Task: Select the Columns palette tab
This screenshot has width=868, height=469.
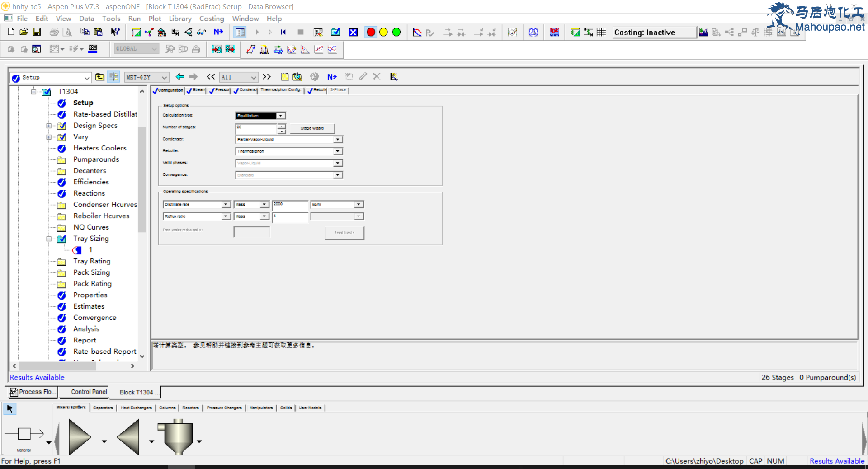Action: click(x=167, y=408)
